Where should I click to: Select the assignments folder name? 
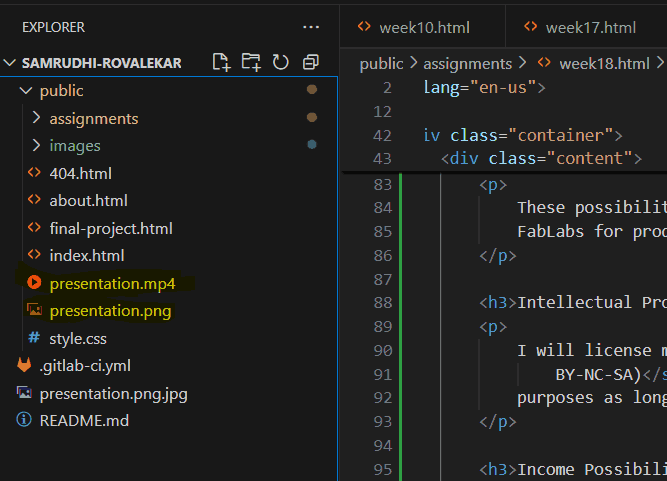point(94,119)
